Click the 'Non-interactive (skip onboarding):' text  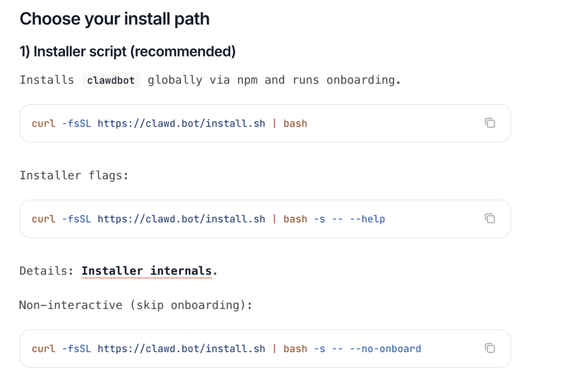[136, 305]
